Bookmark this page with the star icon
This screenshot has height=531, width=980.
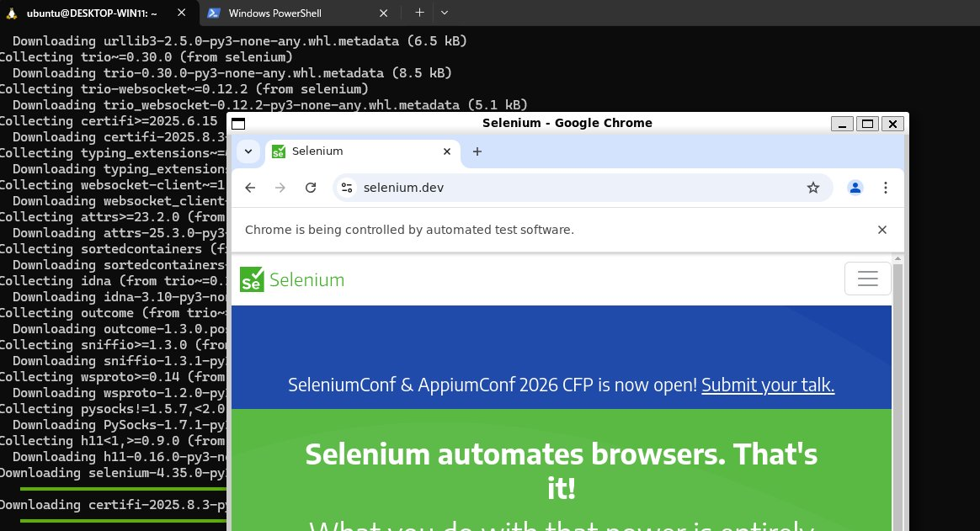pyautogui.click(x=813, y=188)
